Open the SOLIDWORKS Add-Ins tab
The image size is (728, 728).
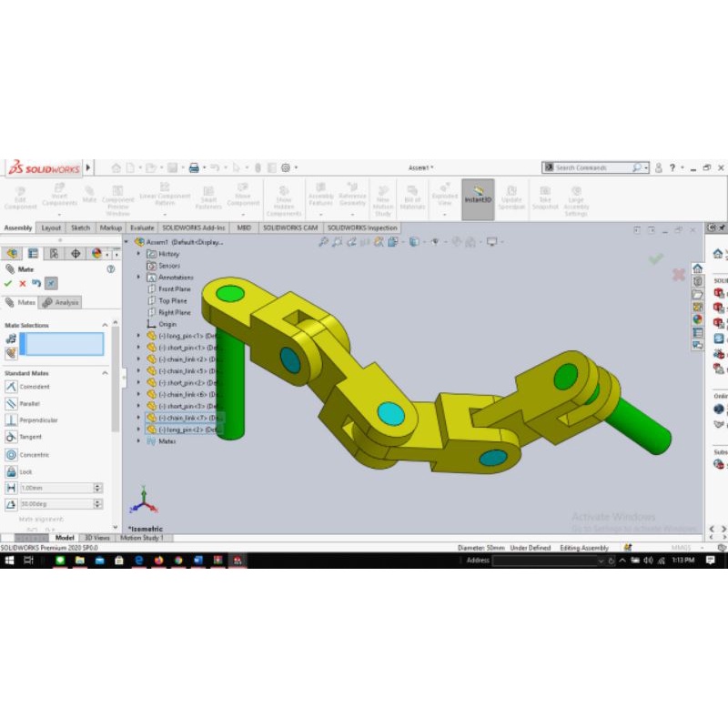point(194,227)
